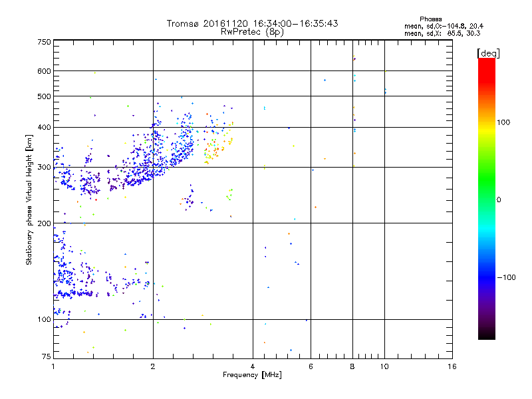The height and width of the screenshot is (399, 532).
Task: Click the x-axis tick label 10
Action: tap(384, 366)
